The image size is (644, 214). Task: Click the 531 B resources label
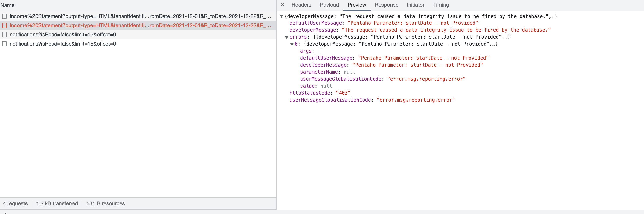point(106,203)
